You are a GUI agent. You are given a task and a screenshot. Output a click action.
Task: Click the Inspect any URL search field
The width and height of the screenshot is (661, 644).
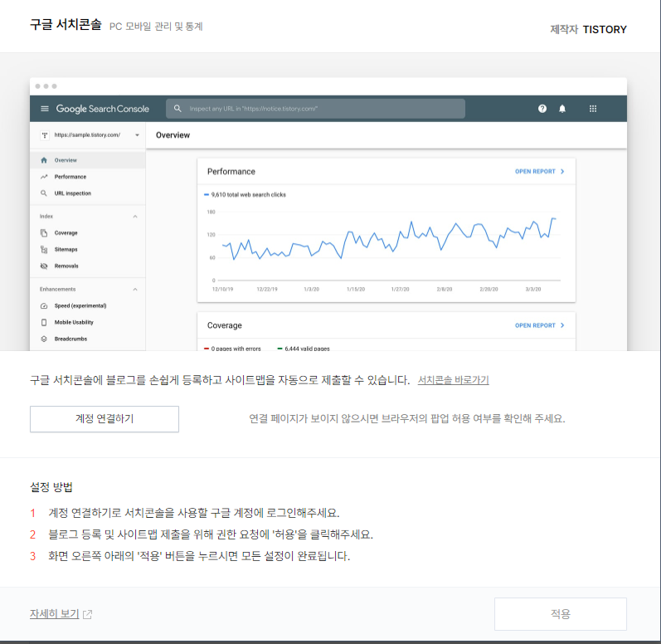315,109
